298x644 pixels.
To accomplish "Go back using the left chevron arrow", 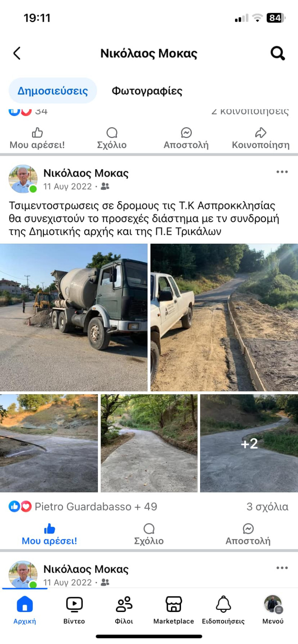I will tap(17, 53).
